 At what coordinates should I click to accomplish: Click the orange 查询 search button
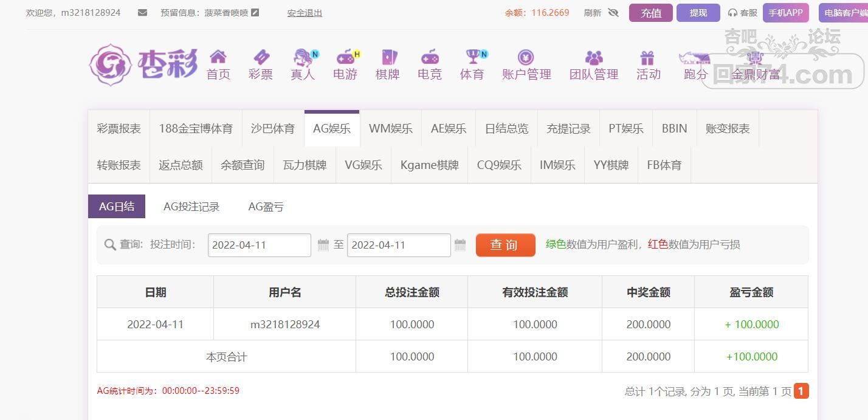pos(505,245)
